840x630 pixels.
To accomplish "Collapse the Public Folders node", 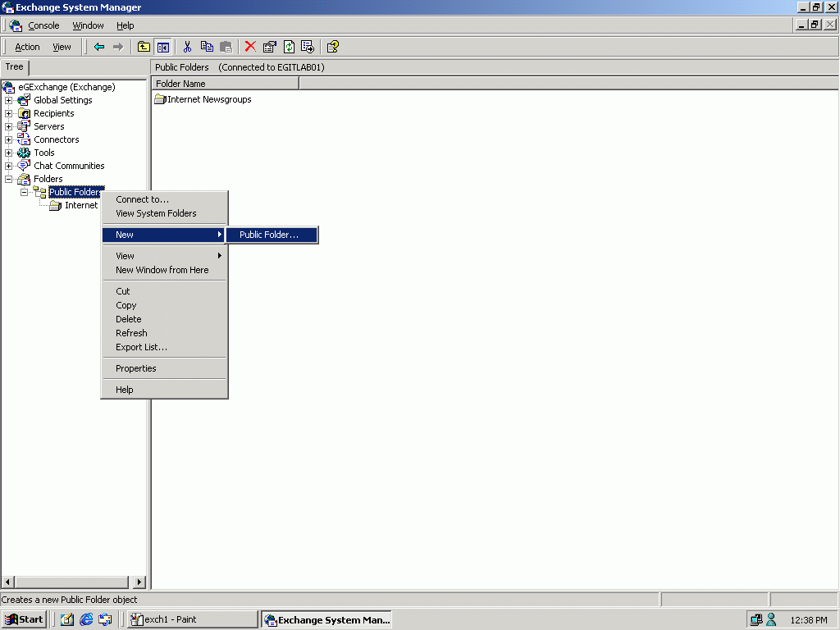I will (24, 192).
